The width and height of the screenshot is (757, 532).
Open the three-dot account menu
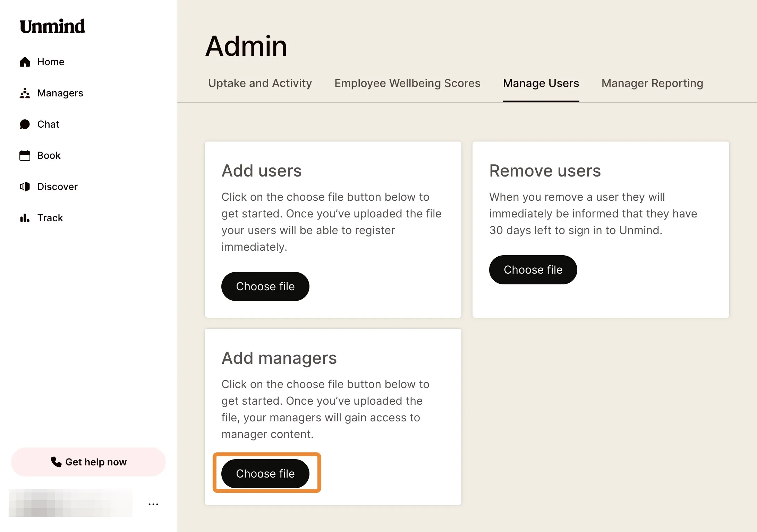(153, 504)
